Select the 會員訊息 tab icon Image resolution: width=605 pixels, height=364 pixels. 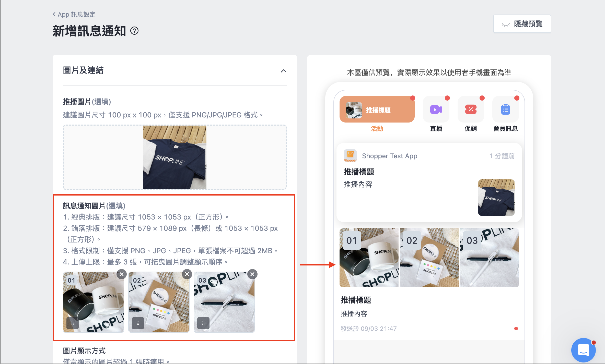[x=506, y=110]
